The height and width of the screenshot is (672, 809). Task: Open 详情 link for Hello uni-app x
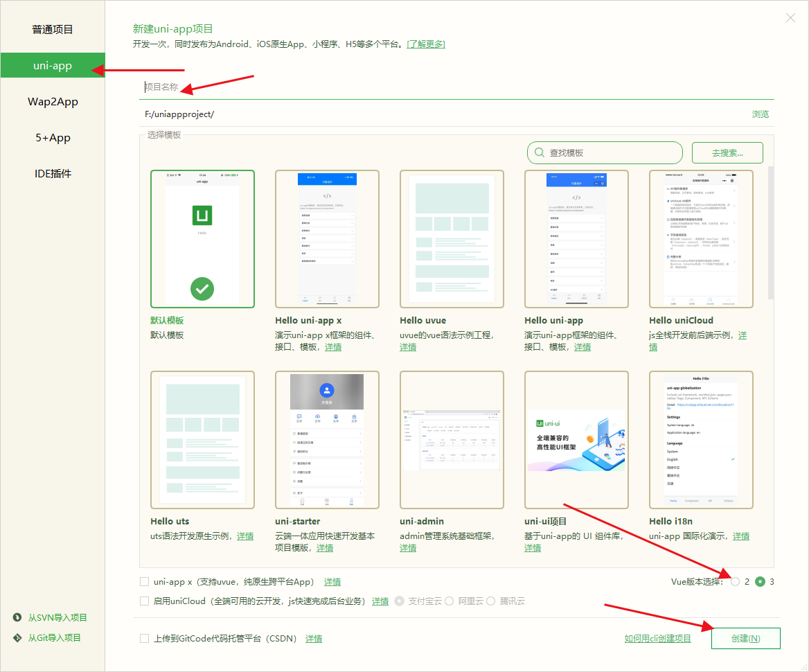(332, 347)
